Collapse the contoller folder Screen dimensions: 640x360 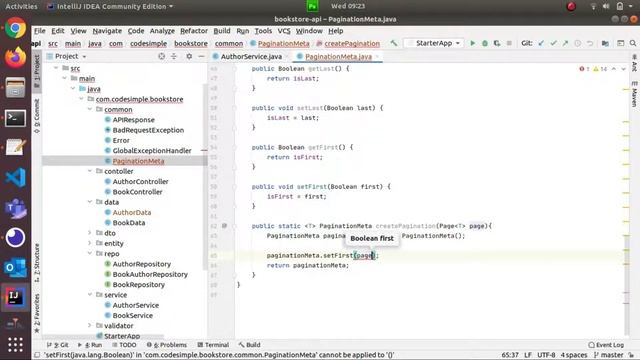[90, 171]
